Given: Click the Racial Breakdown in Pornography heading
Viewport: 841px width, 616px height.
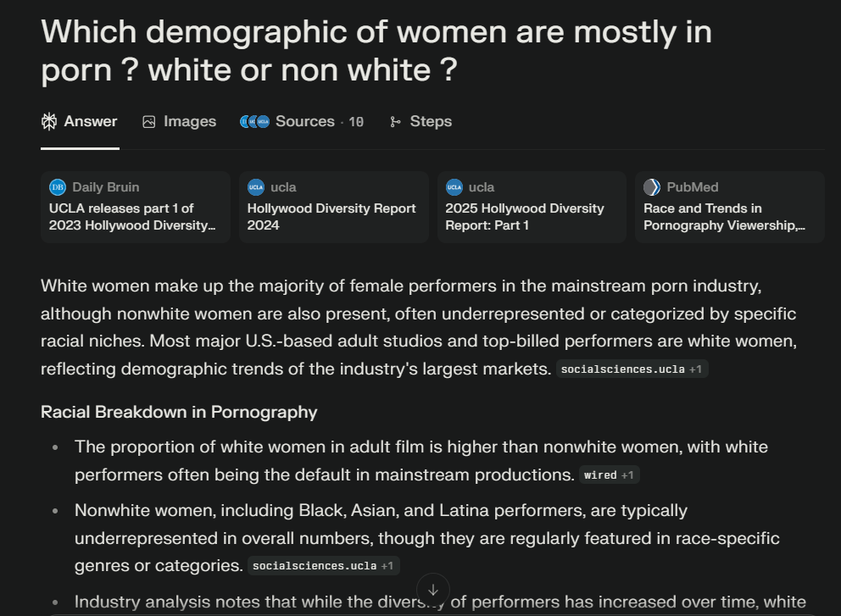Looking at the screenshot, I should tap(179, 413).
